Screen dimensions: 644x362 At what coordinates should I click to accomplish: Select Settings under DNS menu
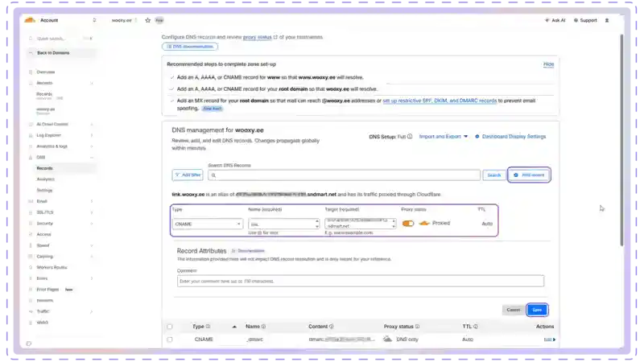pos(44,191)
